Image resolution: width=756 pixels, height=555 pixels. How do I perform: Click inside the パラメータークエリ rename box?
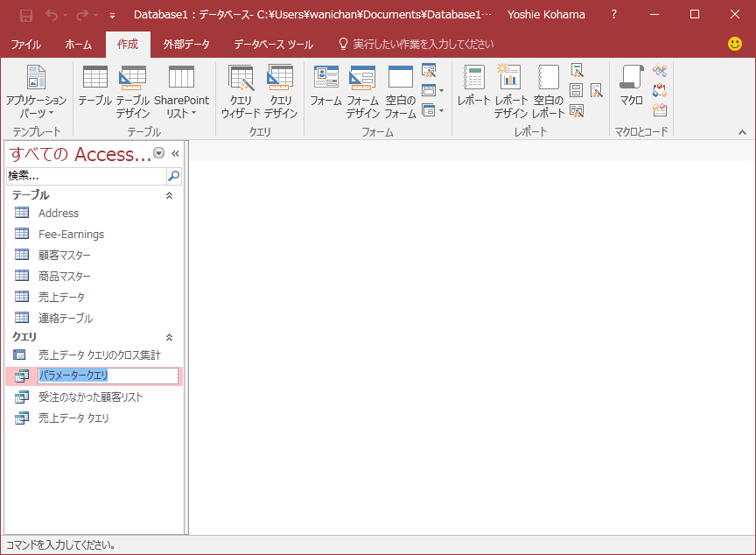click(x=108, y=376)
